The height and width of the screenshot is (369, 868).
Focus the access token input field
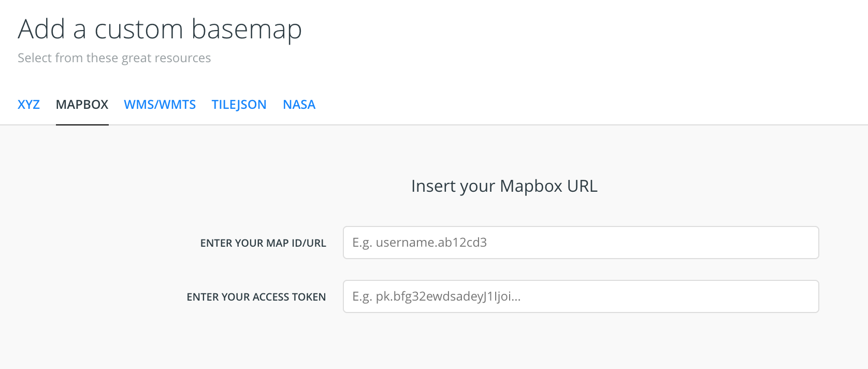click(x=581, y=296)
